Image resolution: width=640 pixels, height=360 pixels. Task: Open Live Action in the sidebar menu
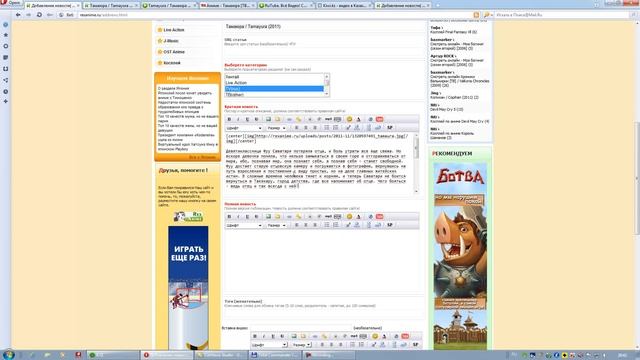(174, 30)
